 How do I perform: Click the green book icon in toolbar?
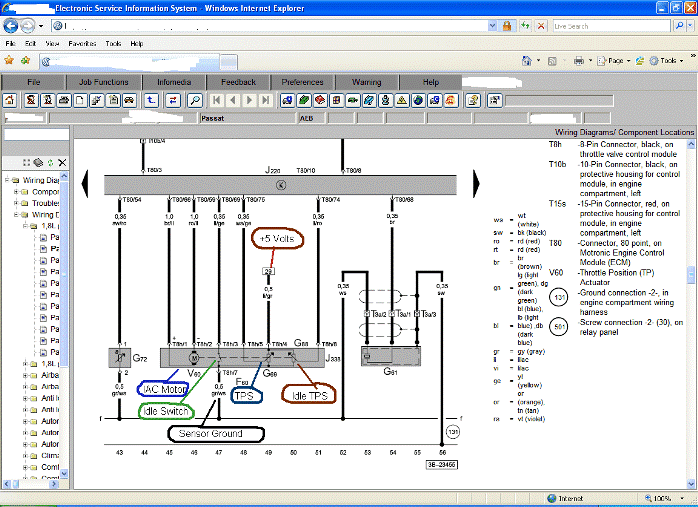click(x=304, y=100)
